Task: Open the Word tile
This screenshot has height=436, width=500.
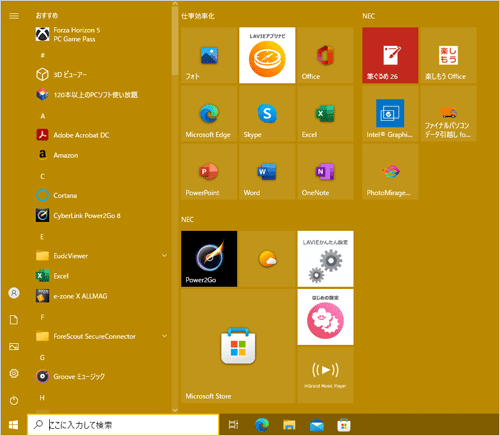Action: pyautogui.click(x=267, y=172)
